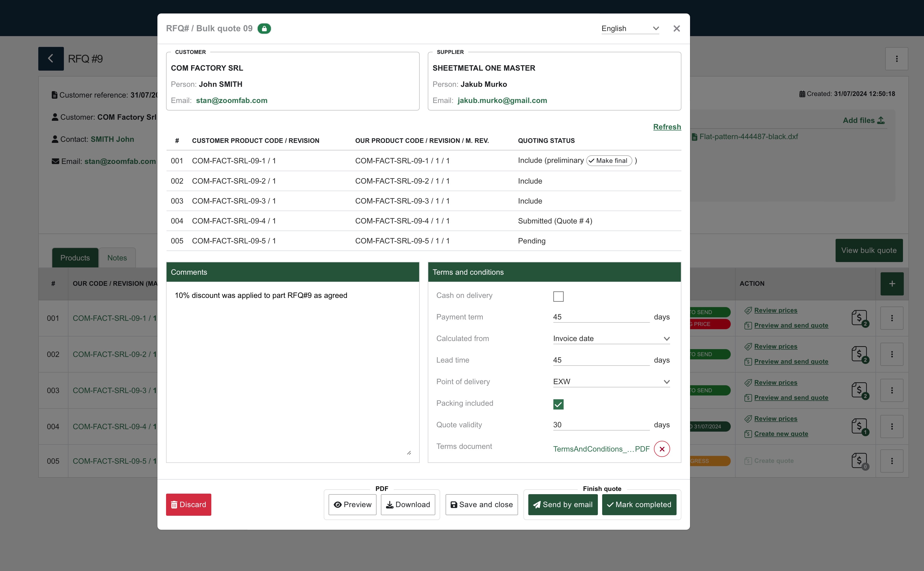This screenshot has width=924, height=571.
Task: Click Make final for item 001
Action: pyautogui.click(x=609, y=160)
